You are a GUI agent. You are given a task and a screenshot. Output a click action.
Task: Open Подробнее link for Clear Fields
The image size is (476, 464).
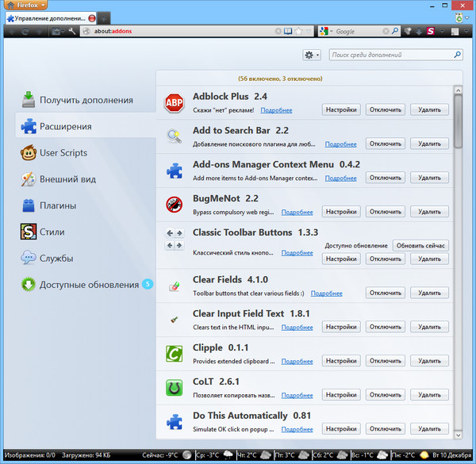pos(326,293)
